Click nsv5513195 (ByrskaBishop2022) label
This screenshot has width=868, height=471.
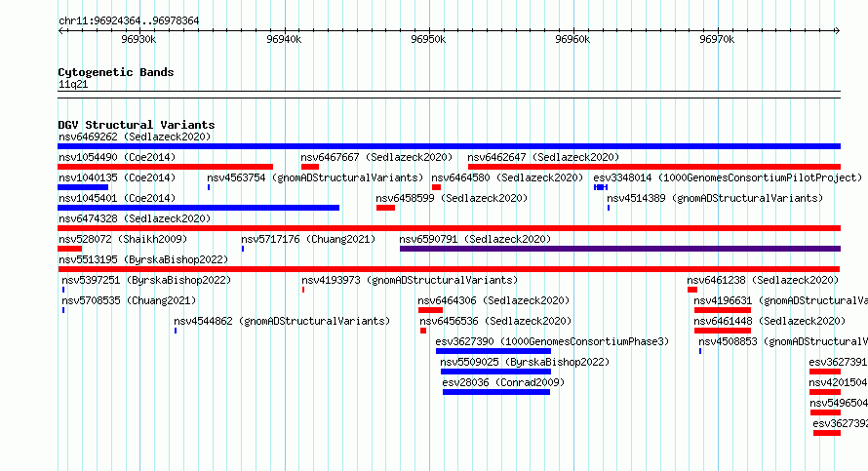[x=143, y=259]
